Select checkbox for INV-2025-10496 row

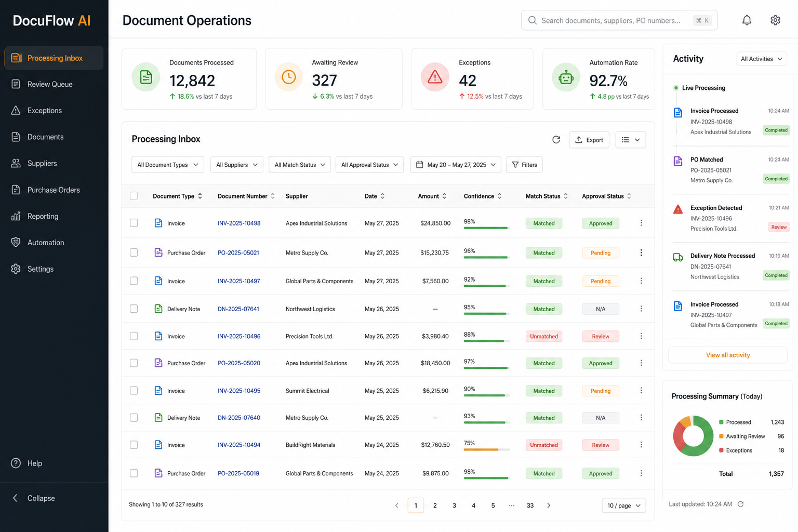(x=134, y=336)
